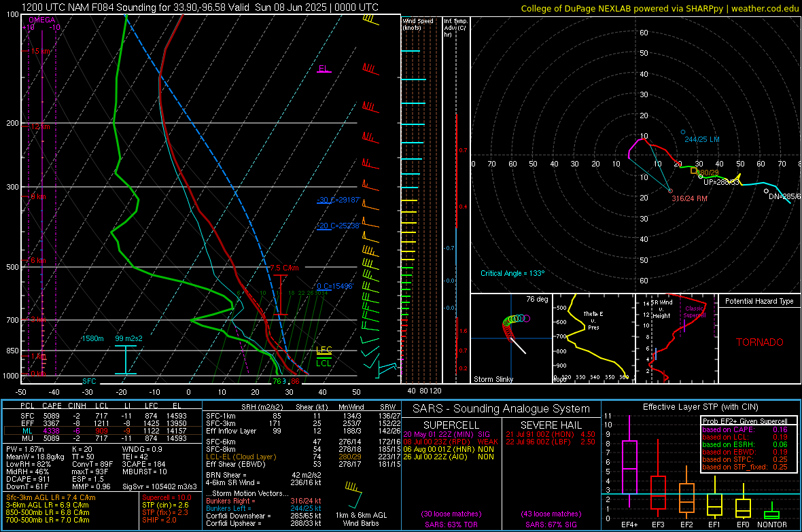
Task: Click the 76 deg slinky tilt value
Action: tap(537, 299)
